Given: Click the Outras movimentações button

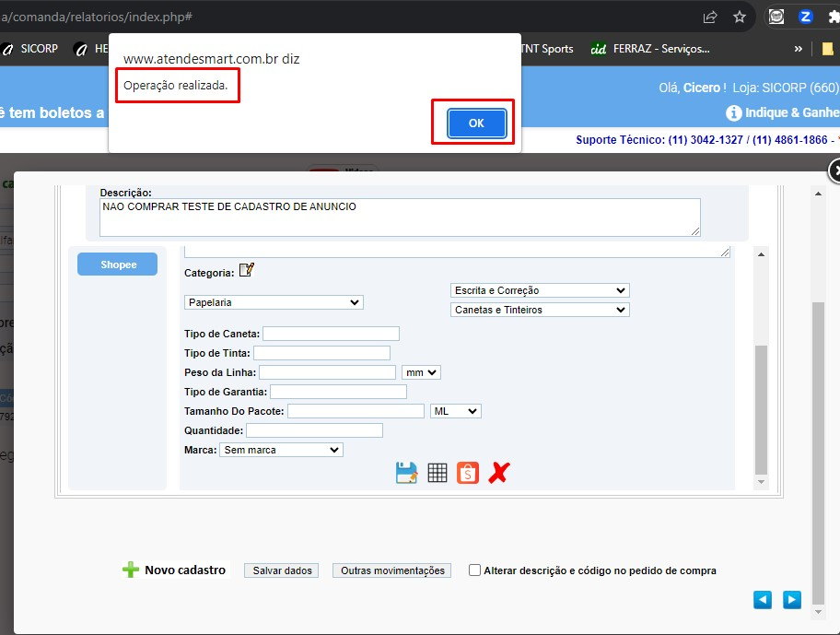Looking at the screenshot, I should coord(392,570).
